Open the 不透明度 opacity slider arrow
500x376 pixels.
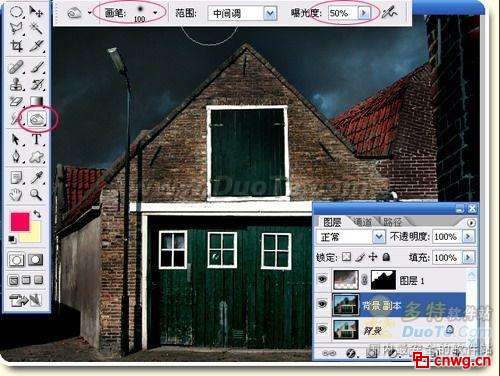pyautogui.click(x=468, y=237)
